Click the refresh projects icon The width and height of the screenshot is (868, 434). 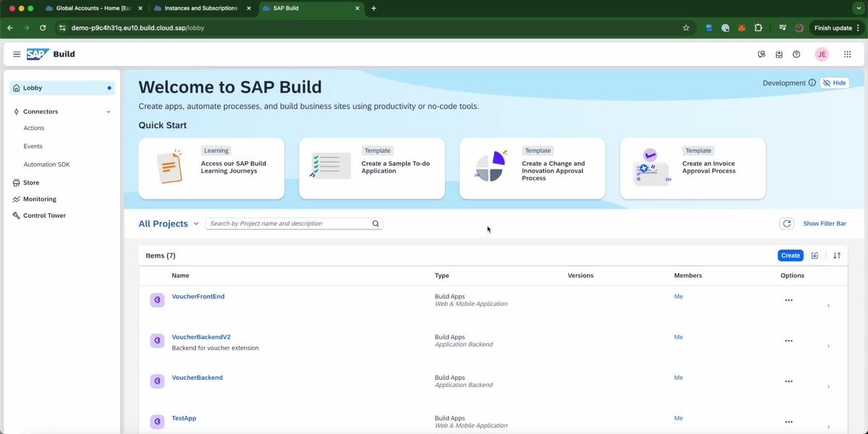point(787,224)
